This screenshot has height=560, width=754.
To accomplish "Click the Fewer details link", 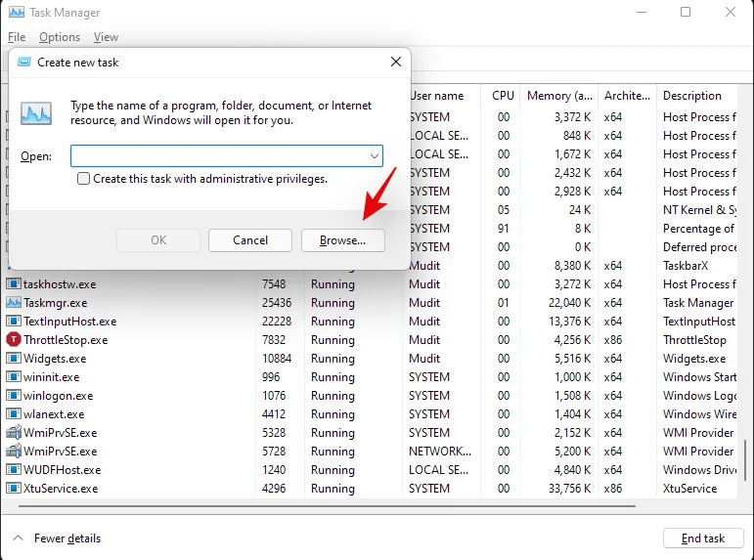I will 67,538.
